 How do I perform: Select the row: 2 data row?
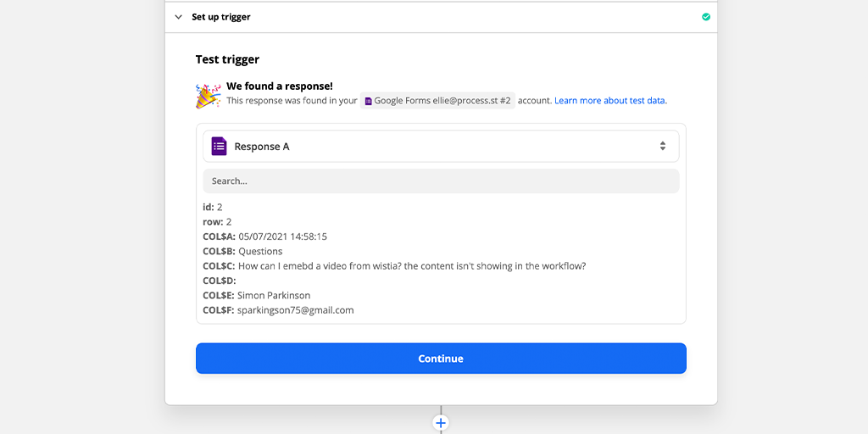217,222
